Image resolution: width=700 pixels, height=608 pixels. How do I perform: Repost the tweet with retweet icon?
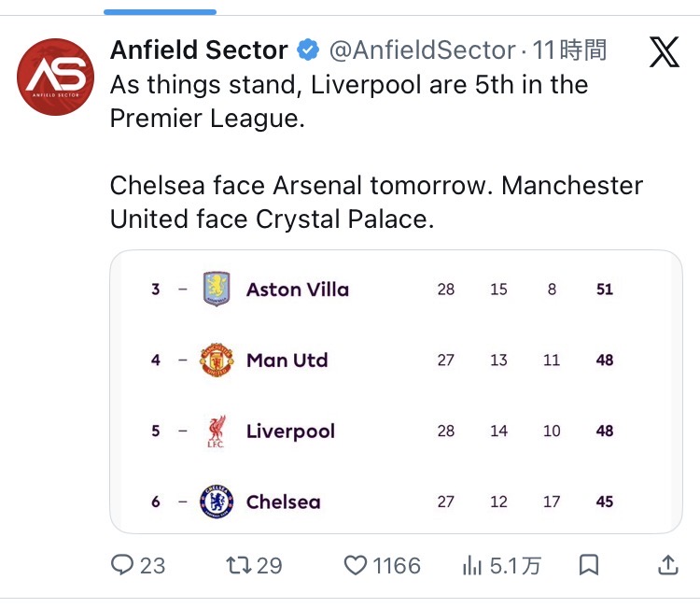click(239, 564)
